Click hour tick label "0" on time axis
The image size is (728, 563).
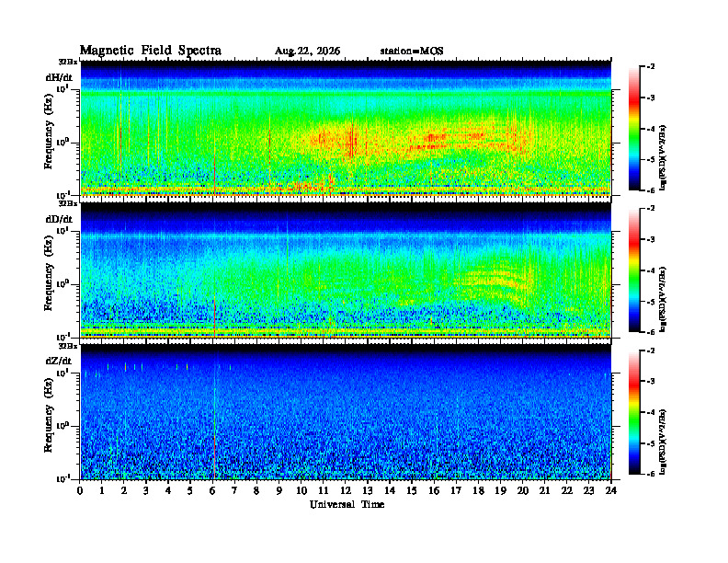80,490
